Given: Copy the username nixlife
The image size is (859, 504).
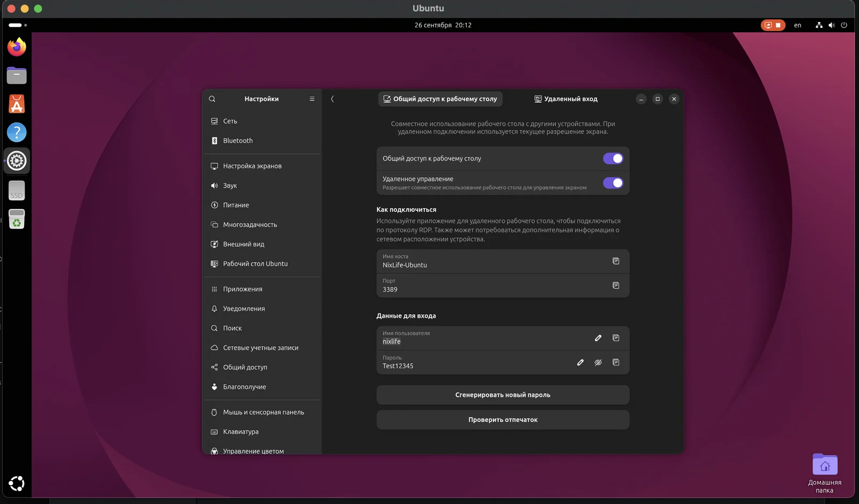Looking at the screenshot, I should tap(616, 338).
